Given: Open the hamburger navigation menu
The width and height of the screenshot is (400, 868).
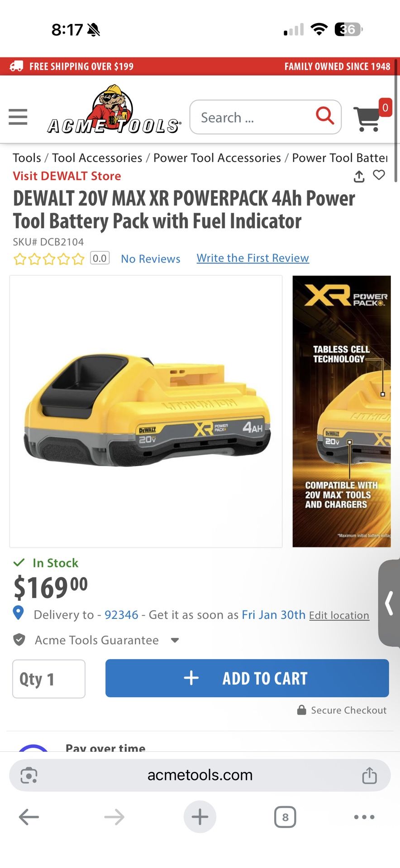Looking at the screenshot, I should [18, 117].
